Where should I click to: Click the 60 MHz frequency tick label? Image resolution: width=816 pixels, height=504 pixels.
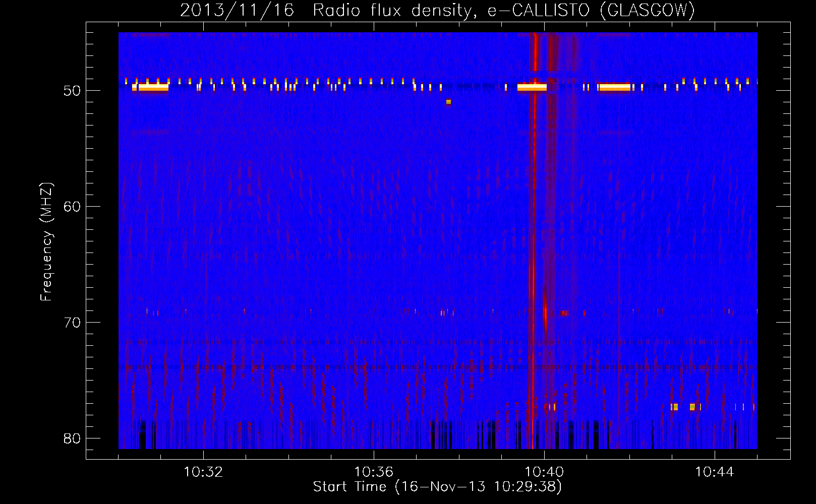72,207
